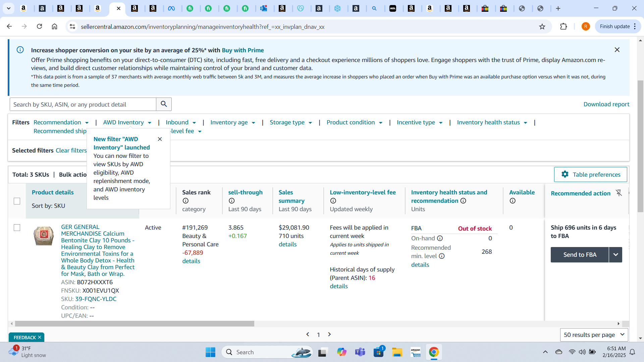Open the Windows Start menu
The height and width of the screenshot is (362, 644).
coord(210,352)
